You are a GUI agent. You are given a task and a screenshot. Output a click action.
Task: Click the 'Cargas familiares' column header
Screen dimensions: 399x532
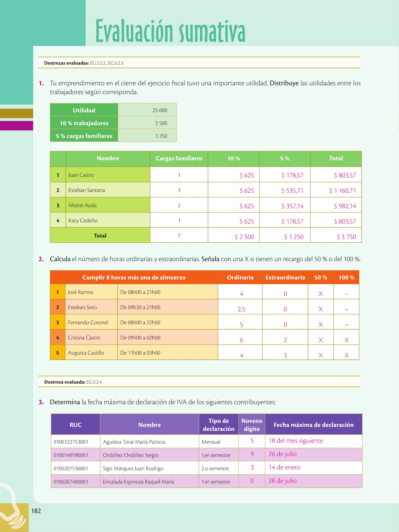pos(179,158)
